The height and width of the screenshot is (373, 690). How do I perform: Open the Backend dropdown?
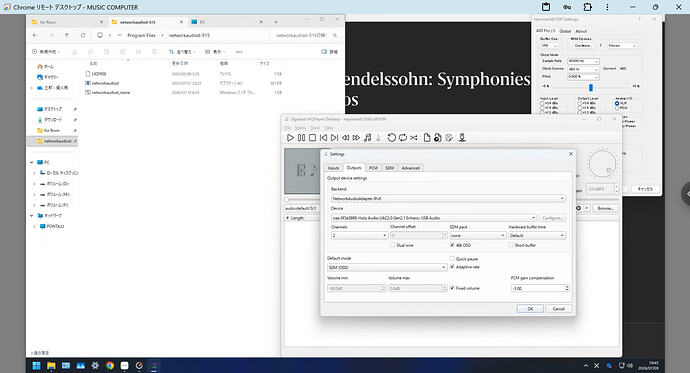pos(448,198)
